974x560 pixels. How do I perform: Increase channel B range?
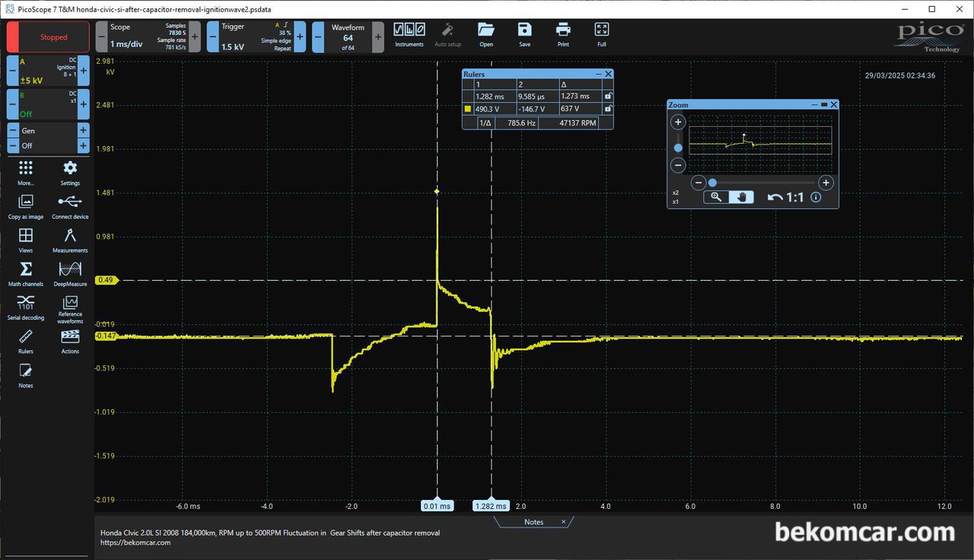(x=84, y=103)
